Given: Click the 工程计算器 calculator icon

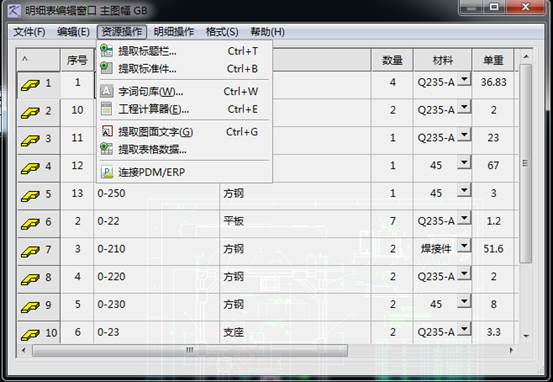Looking at the screenshot, I should tap(107, 109).
